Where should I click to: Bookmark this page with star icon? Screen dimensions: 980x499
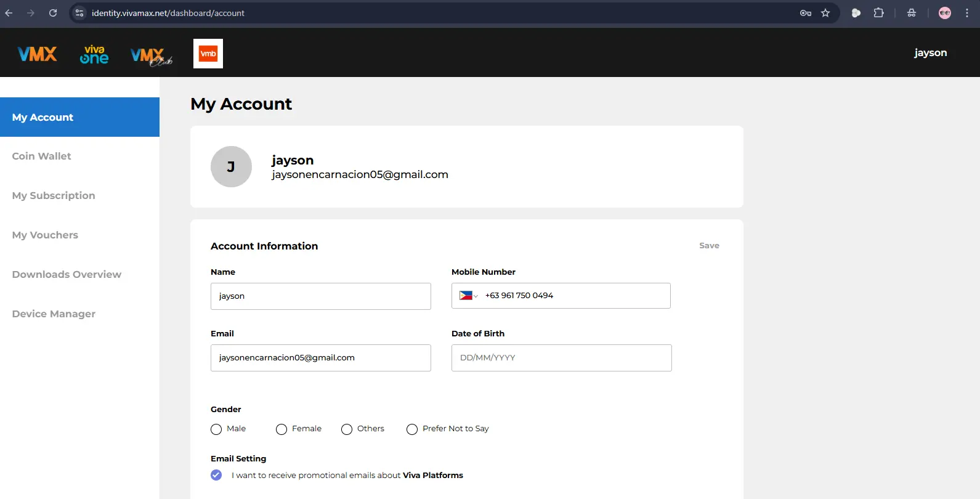click(x=825, y=13)
